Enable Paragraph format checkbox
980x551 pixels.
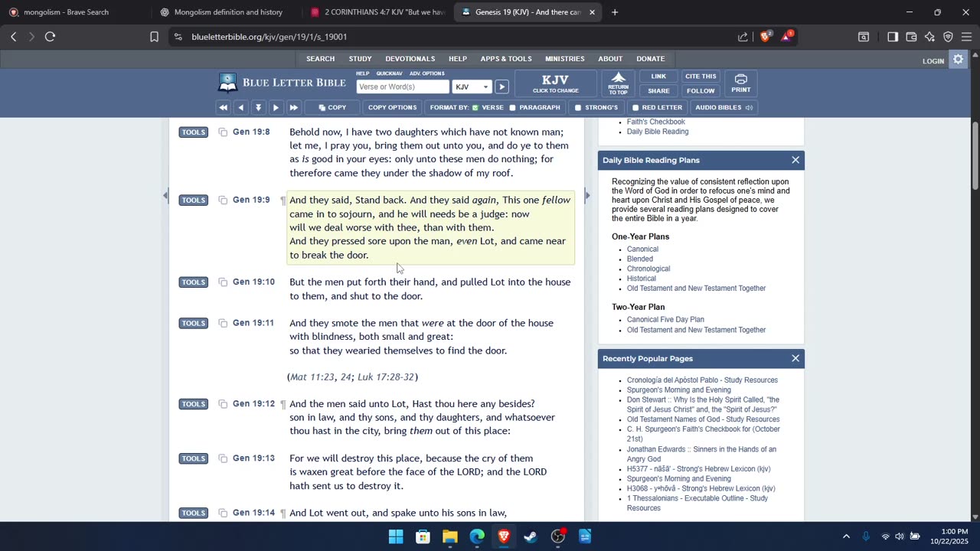click(512, 108)
